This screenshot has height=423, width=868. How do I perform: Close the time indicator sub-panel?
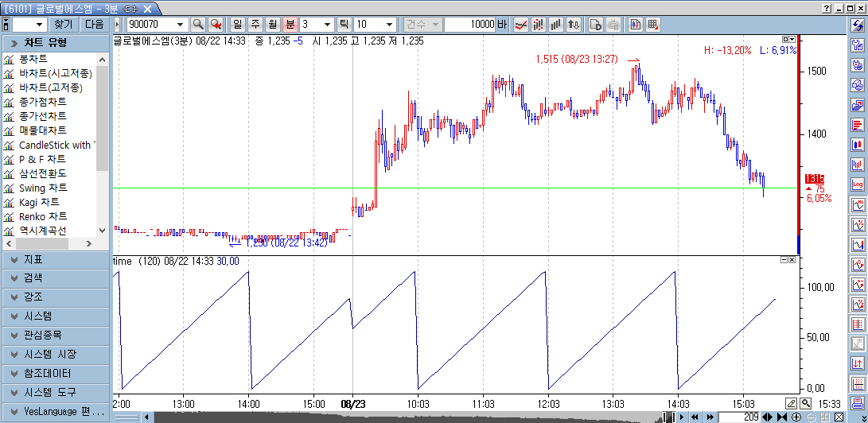pyautogui.click(x=792, y=260)
